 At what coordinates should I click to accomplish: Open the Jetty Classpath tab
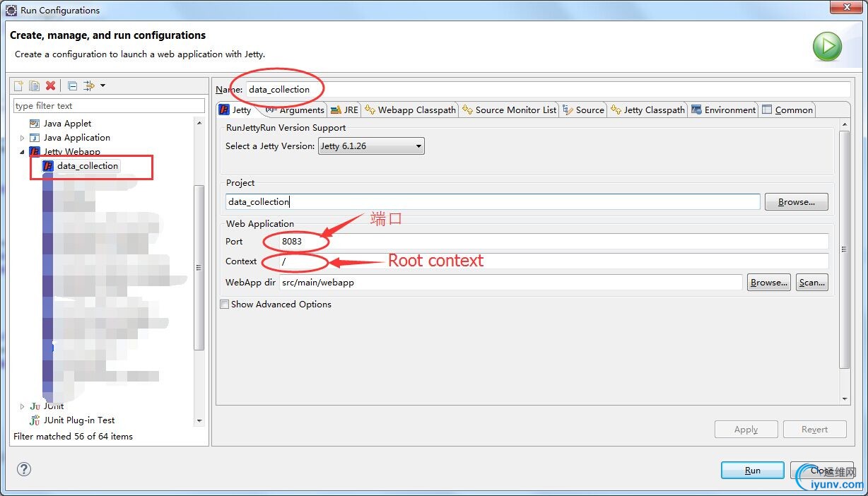click(648, 110)
